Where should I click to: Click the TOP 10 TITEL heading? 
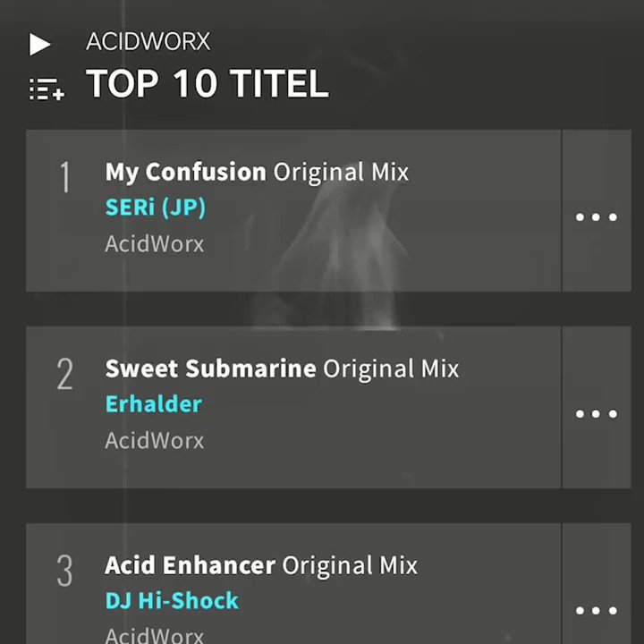point(208,83)
